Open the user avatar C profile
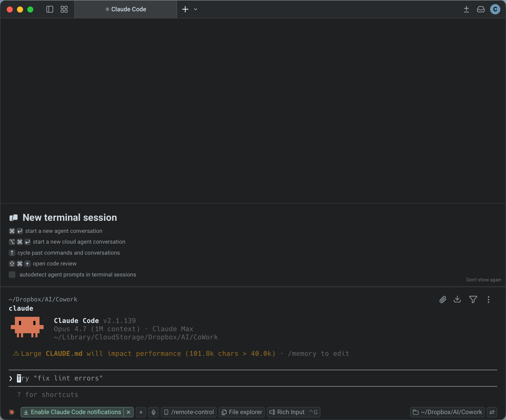506x420 pixels. point(495,9)
